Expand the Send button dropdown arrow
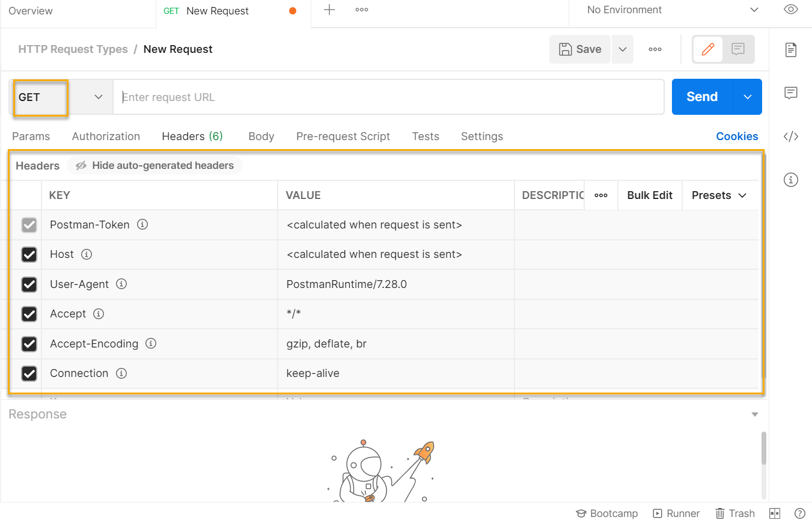812x520 pixels. 747,96
